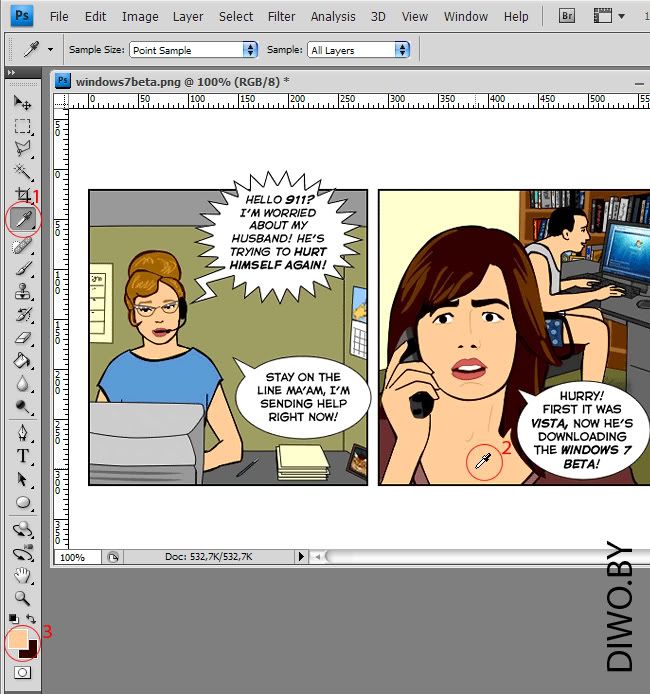Select the Magic Wand tool
Image resolution: width=650 pixels, height=694 pixels.
[22, 172]
